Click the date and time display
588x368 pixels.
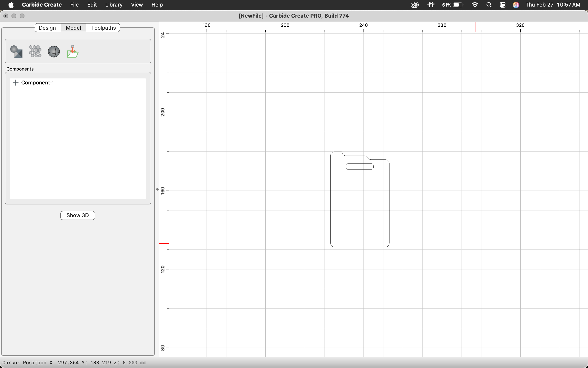click(x=553, y=5)
